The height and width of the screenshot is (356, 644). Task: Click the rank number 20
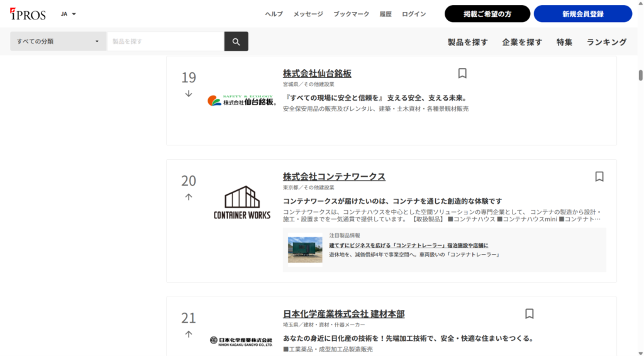coord(189,181)
